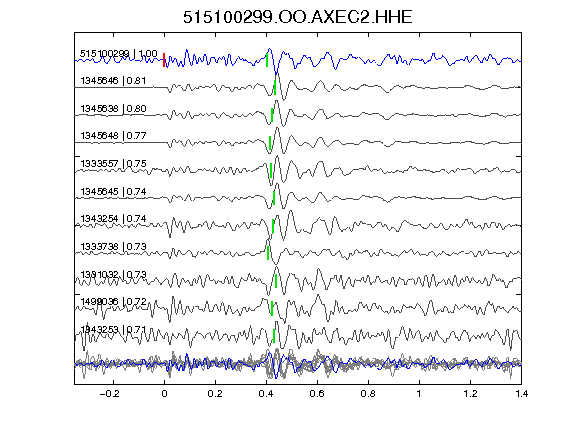Click the red marker at time zero
The width and height of the screenshot is (576, 432).
point(164,60)
